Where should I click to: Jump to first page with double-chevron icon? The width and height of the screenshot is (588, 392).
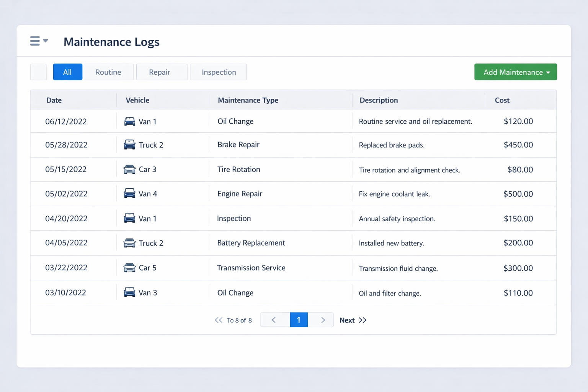pyautogui.click(x=219, y=320)
